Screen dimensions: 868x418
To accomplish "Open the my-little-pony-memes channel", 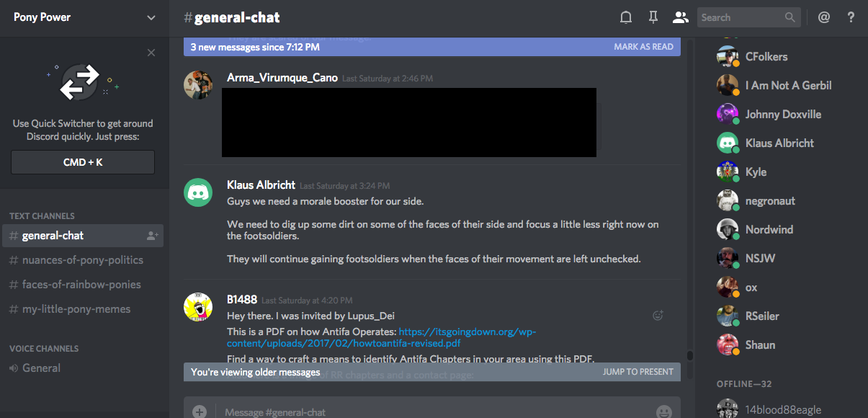I will [76, 309].
